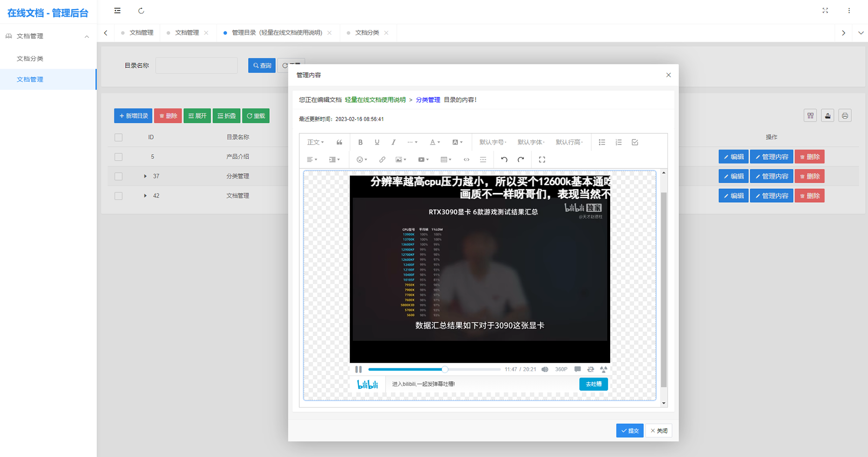This screenshot has height=457, width=868.
Task: Open the emoji insertion tool
Action: [360, 159]
